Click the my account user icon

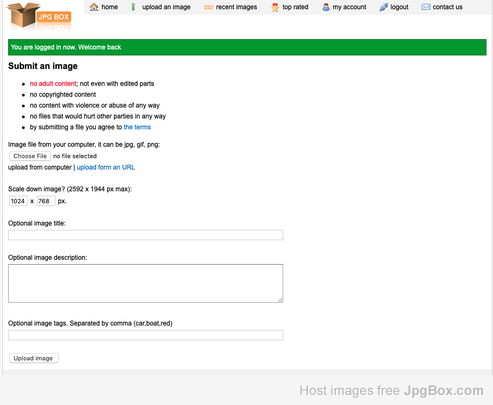click(x=326, y=7)
